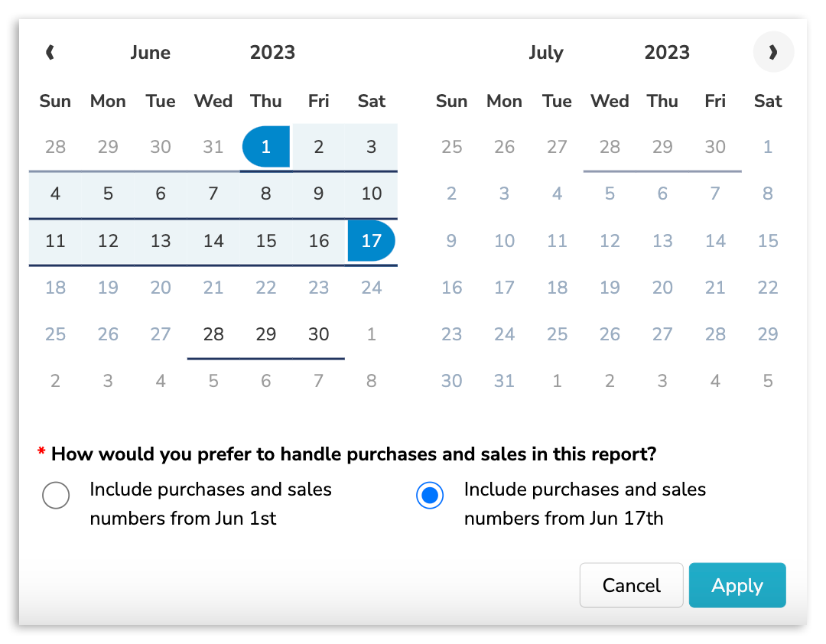Select July 31 in the right calendar

tap(504, 381)
